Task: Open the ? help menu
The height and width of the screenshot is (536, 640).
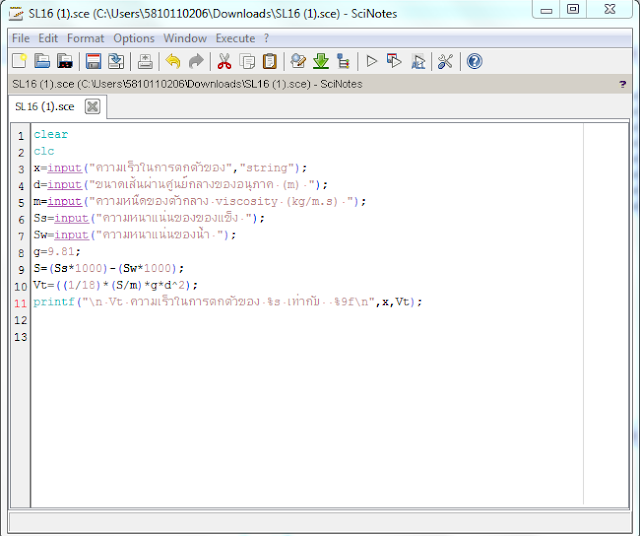Action: coord(266,38)
